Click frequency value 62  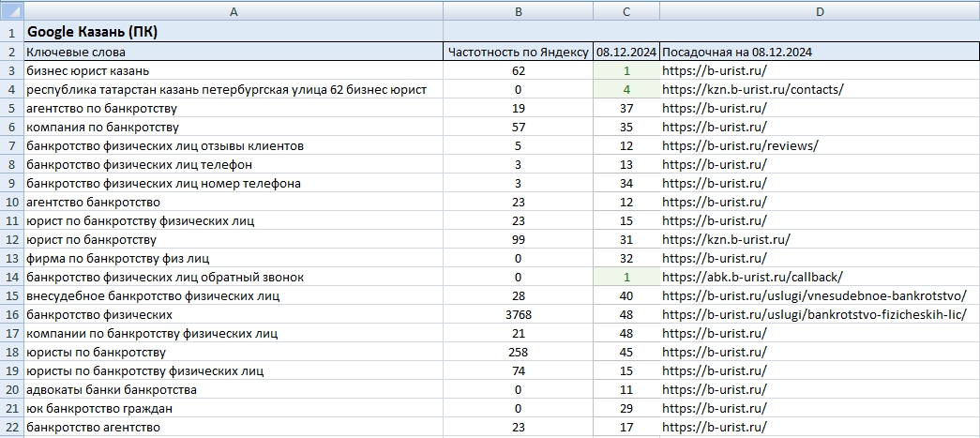(x=518, y=70)
